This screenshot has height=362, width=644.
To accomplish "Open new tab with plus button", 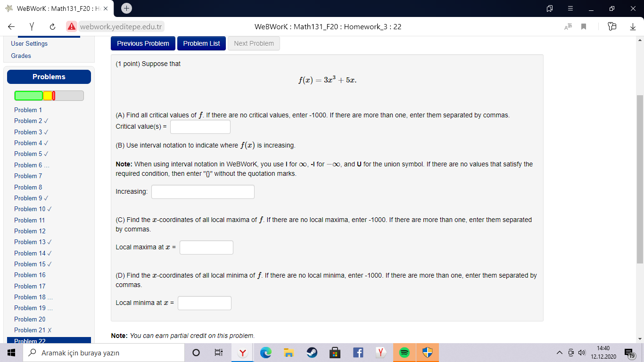I will [x=126, y=8].
